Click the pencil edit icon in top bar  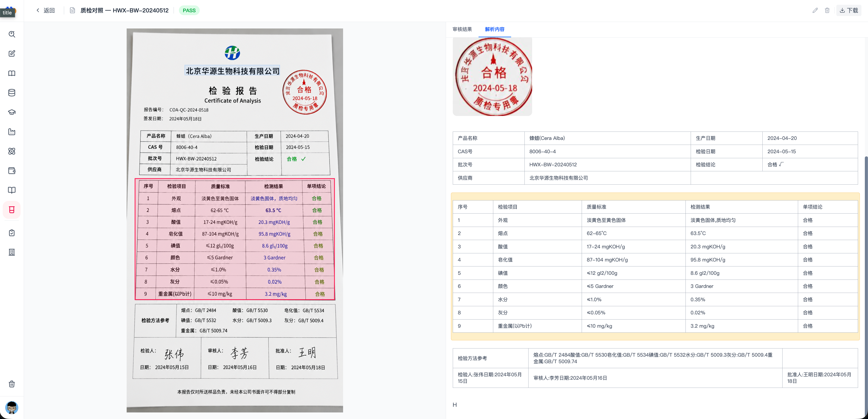tap(815, 10)
